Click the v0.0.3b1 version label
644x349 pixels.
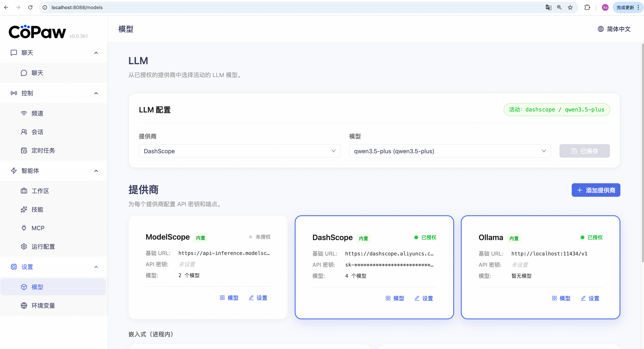[79, 36]
